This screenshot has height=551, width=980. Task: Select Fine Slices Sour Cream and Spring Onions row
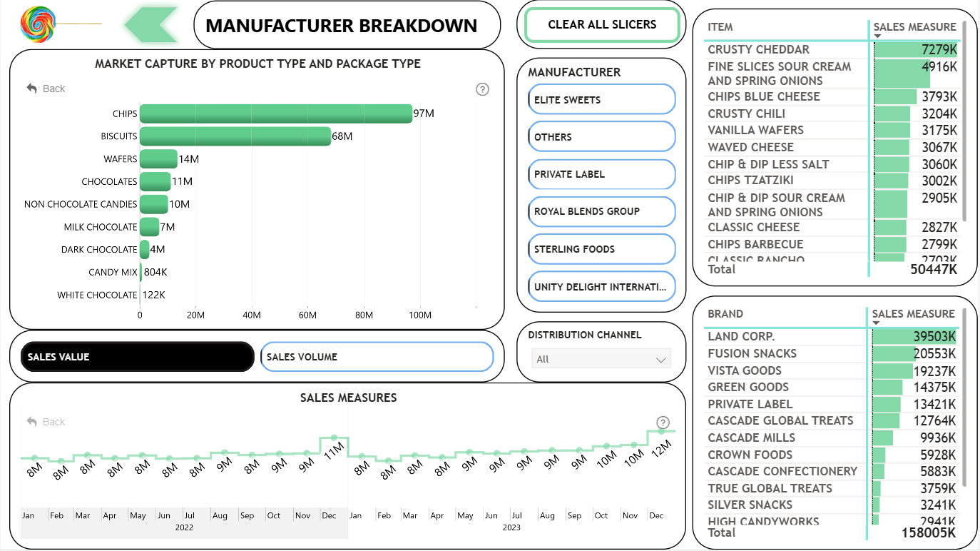[832, 74]
